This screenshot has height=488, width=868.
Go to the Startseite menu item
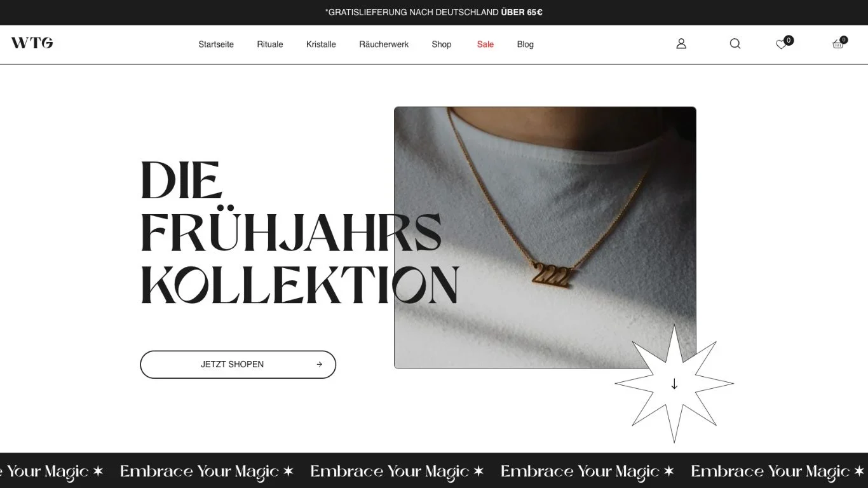[x=216, y=44]
